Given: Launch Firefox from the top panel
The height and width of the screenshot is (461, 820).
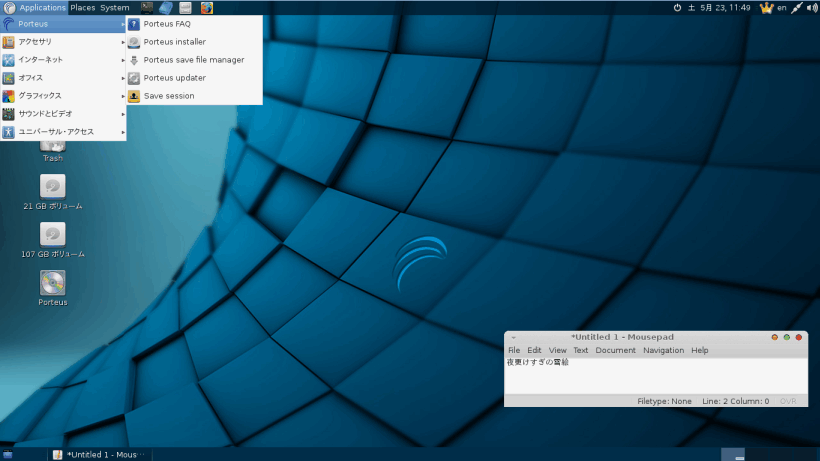Looking at the screenshot, I should [x=207, y=7].
